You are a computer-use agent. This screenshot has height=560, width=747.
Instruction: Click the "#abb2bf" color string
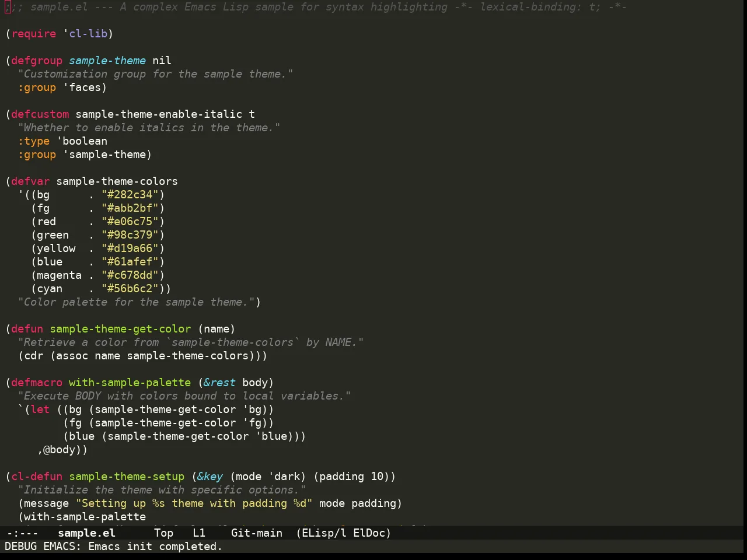[130, 208]
